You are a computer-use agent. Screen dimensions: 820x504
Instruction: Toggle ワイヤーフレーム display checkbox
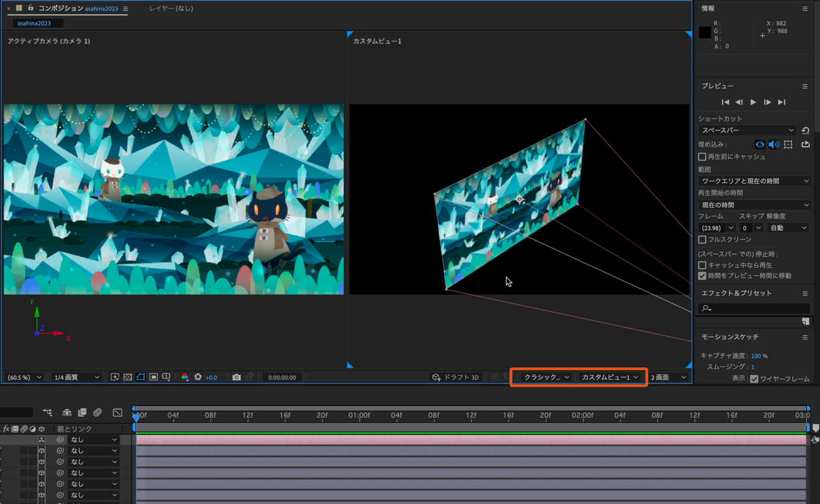click(754, 379)
